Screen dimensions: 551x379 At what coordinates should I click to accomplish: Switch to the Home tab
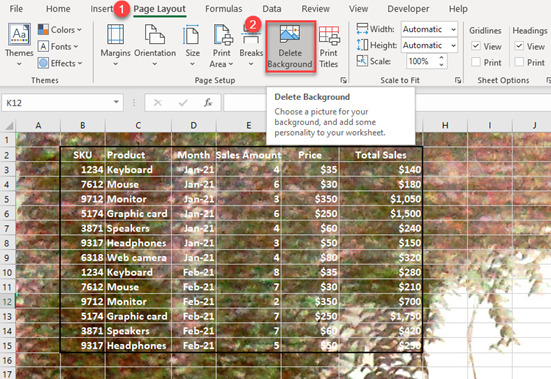[58, 9]
